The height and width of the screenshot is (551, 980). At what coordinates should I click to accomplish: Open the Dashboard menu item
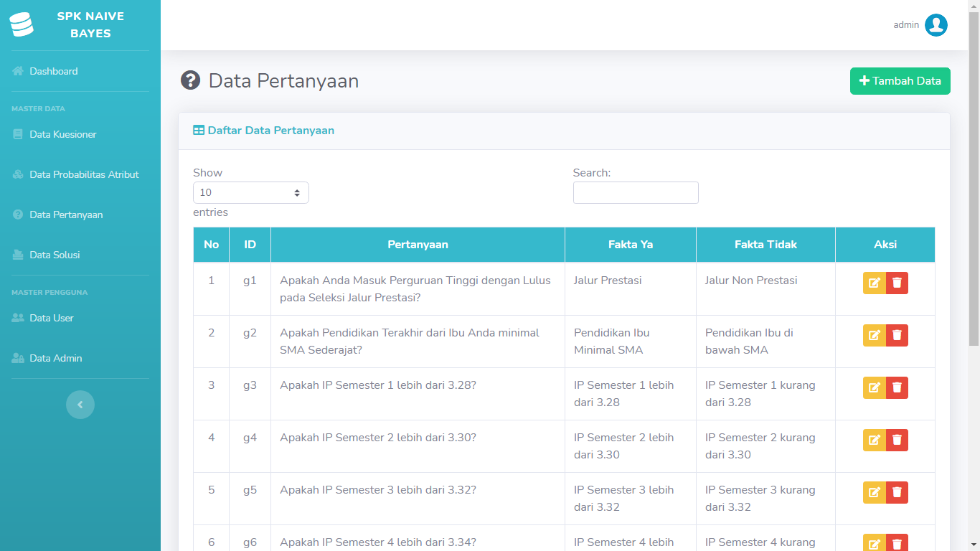coord(80,71)
